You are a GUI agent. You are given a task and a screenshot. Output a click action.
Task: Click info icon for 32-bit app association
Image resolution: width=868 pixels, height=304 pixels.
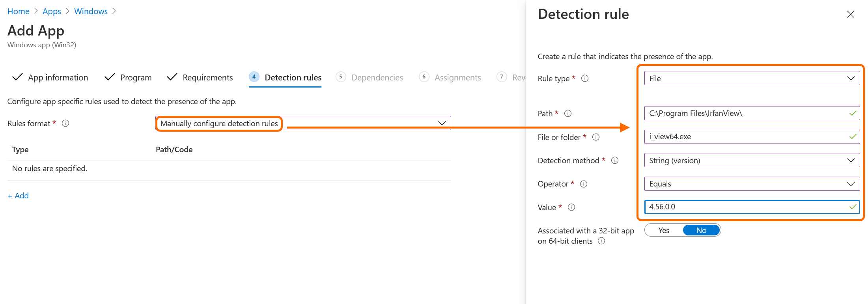(x=601, y=241)
